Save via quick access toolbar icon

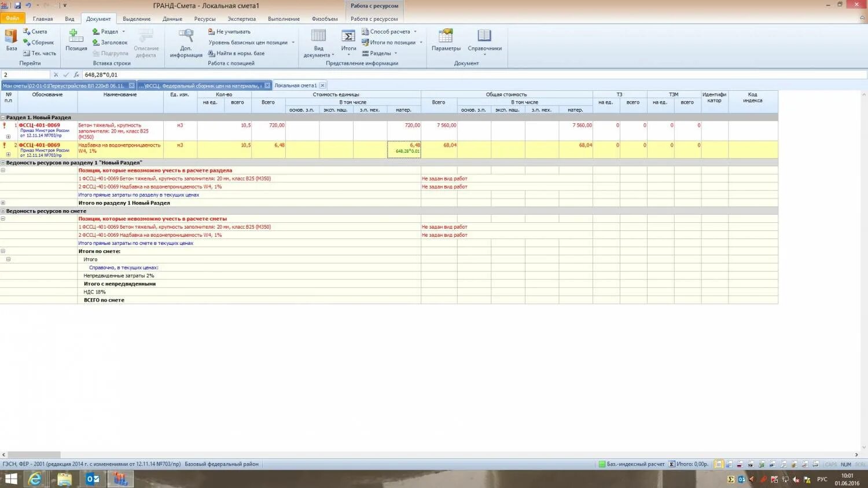(x=17, y=6)
